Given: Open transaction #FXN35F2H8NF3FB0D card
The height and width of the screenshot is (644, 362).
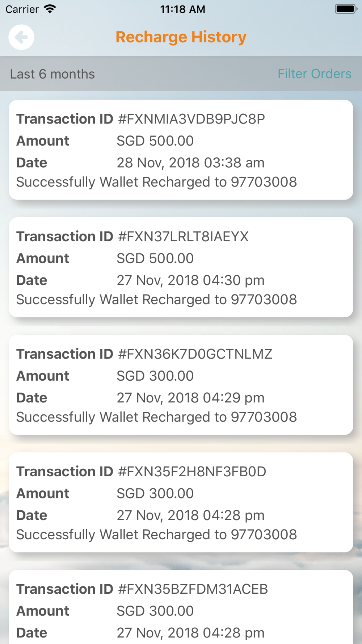Looking at the screenshot, I should pyautogui.click(x=181, y=502).
